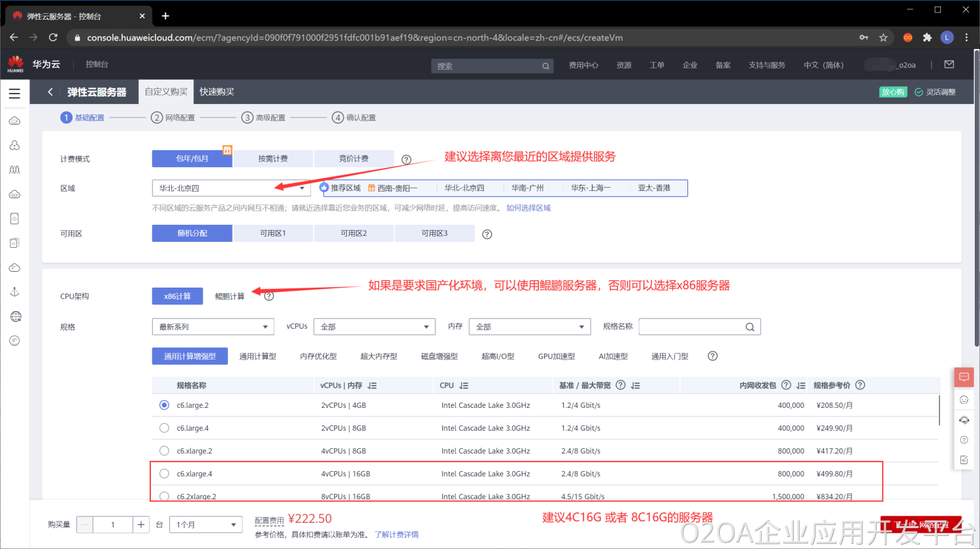The height and width of the screenshot is (549, 980).
Task: Select 可用区2 availability zone
Action: click(x=353, y=233)
